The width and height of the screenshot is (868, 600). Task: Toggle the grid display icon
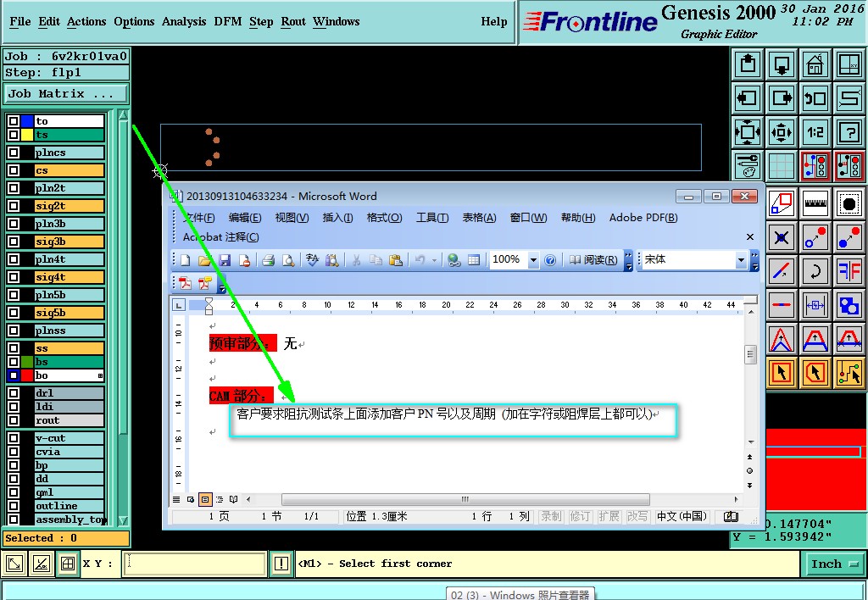[x=782, y=166]
